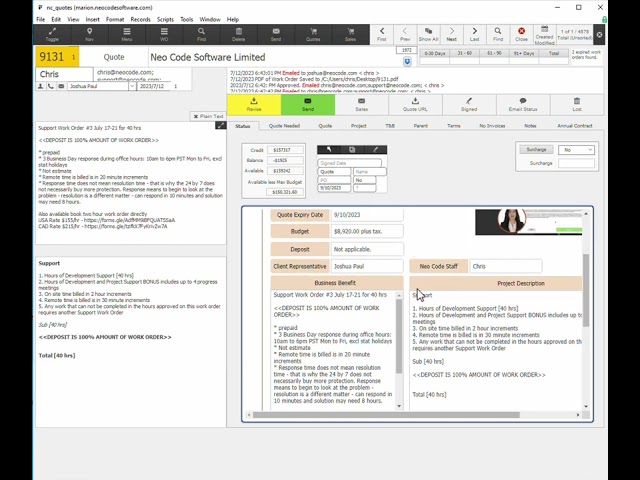Click the woman's photo thumbnail in quote preview
640x480 pixels.
pyautogui.click(x=511, y=221)
